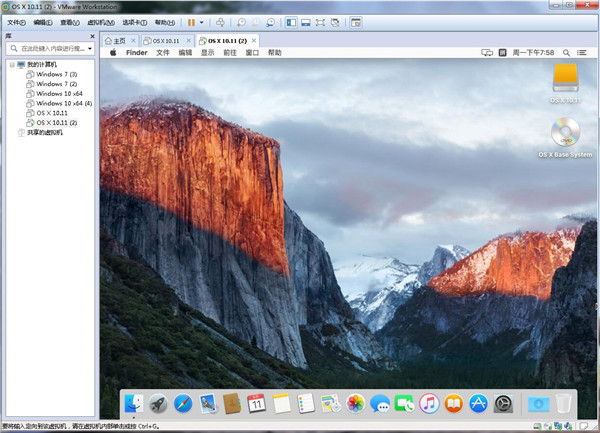Toggle thumbnail bar view button
Screen dimensions: 600x433
click(306, 23)
